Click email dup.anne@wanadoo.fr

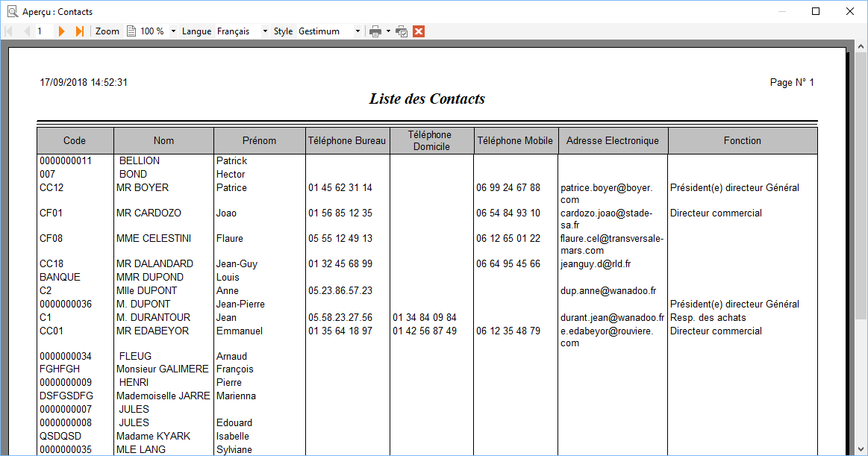(x=608, y=290)
